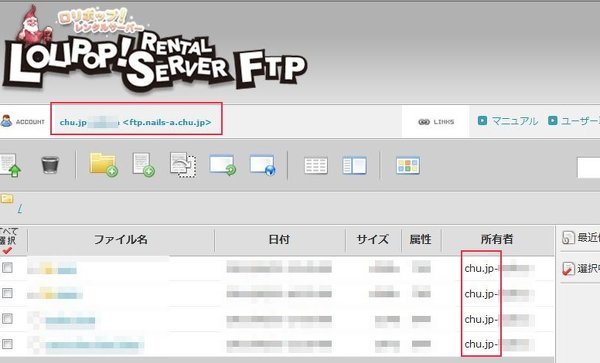
Task: Click the 最近 panel item on right
Action: [581, 238]
